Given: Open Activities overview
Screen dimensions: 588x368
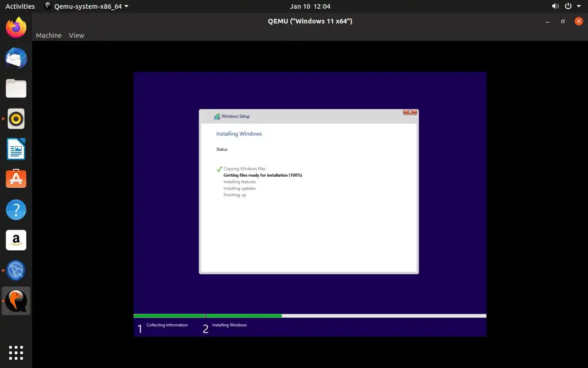Looking at the screenshot, I should pos(20,6).
